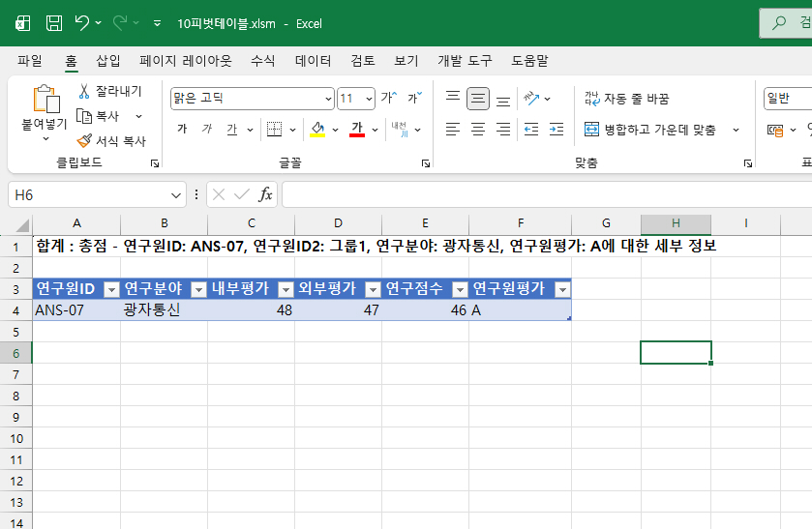
Task: Click the Paste (붙여넣기) clipboard icon
Action: (45, 101)
